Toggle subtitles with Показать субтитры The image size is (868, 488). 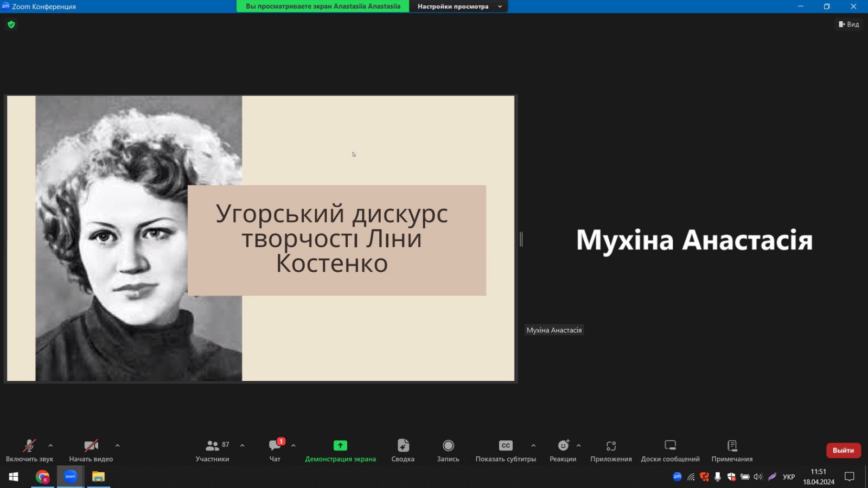coord(506,446)
